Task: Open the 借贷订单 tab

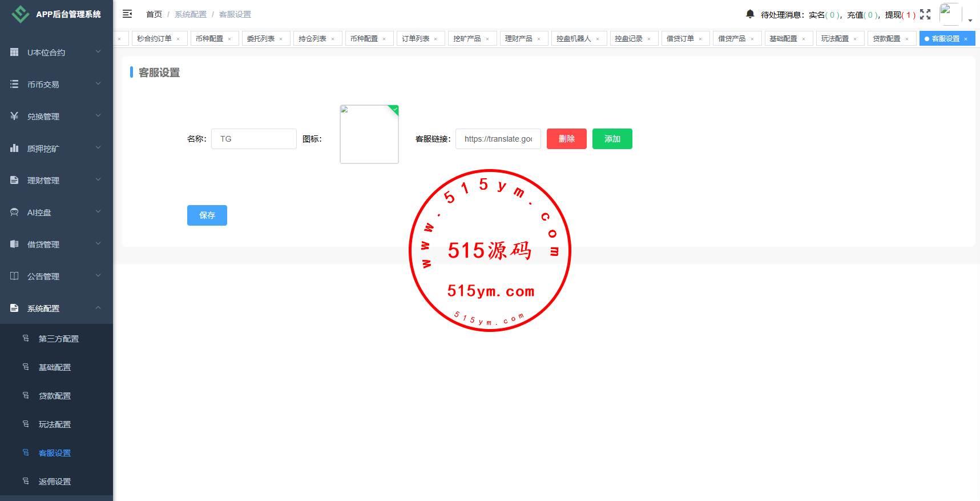Action: pyautogui.click(x=680, y=38)
